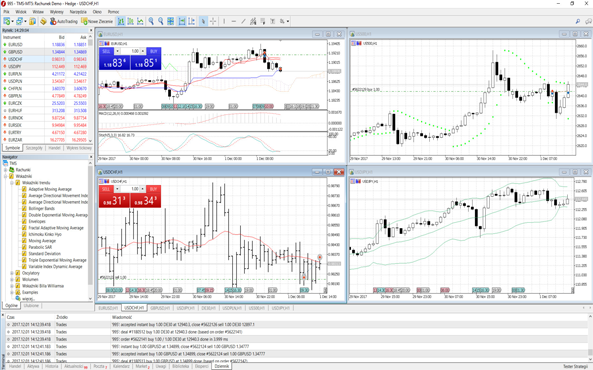Open the Narzędzia menu

tap(78, 12)
